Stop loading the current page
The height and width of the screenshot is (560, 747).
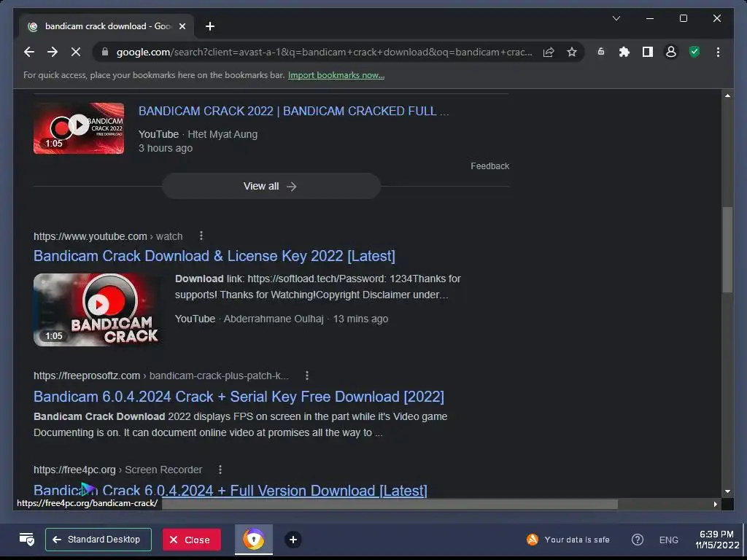[x=76, y=52]
